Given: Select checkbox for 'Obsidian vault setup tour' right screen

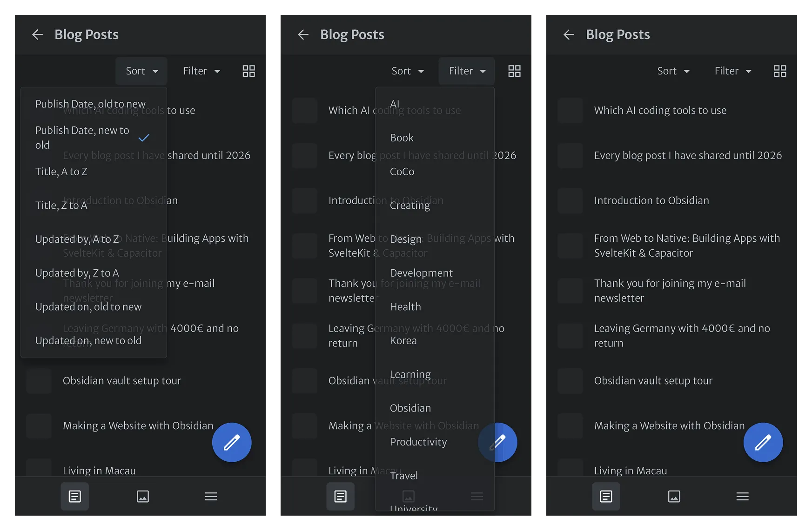Looking at the screenshot, I should pyautogui.click(x=570, y=381).
